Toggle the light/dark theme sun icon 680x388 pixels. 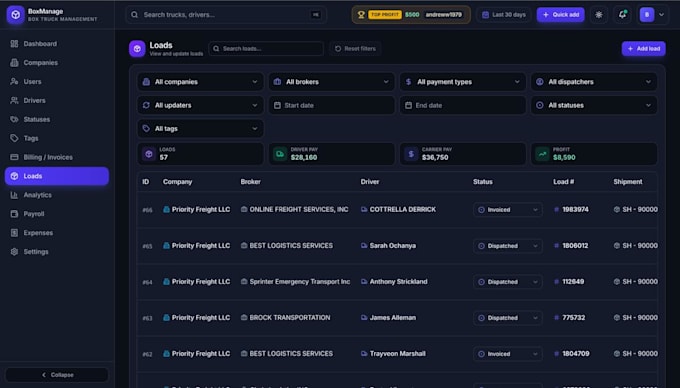click(599, 15)
